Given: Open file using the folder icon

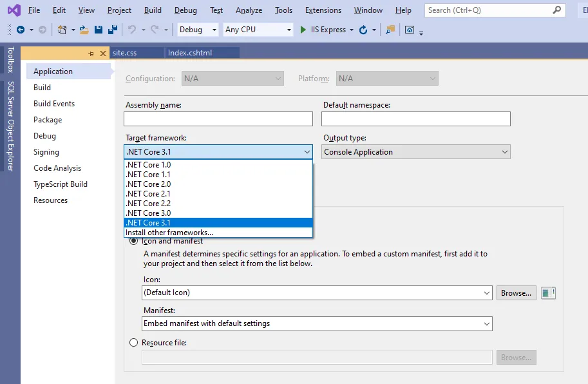Looking at the screenshot, I should [x=84, y=30].
